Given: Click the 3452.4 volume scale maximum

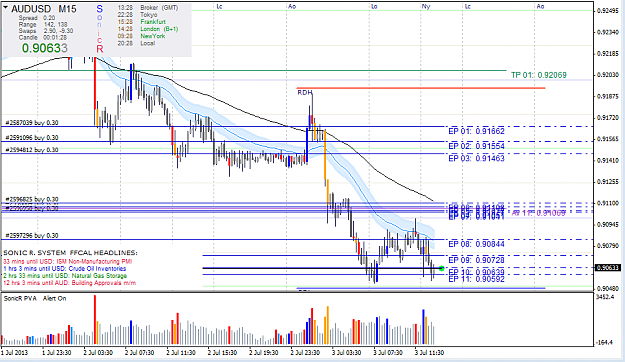Looking at the screenshot, I should 605,297.
